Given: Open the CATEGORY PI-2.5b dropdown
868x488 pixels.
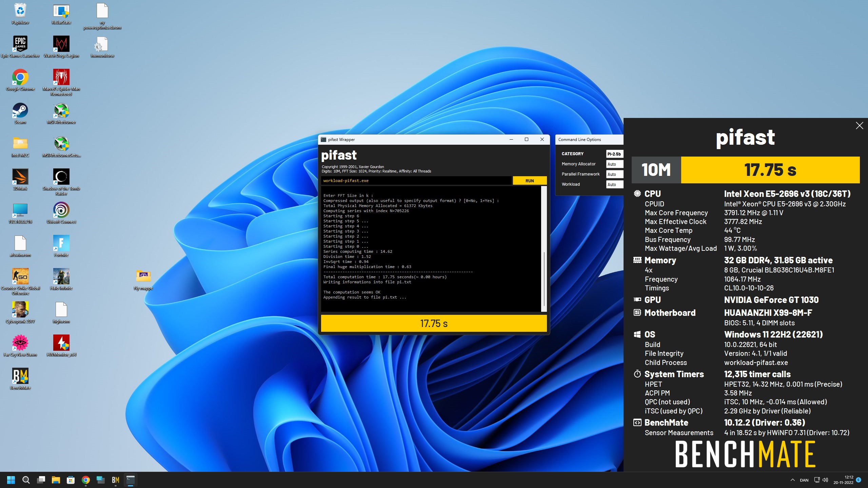Looking at the screenshot, I should click(x=614, y=154).
